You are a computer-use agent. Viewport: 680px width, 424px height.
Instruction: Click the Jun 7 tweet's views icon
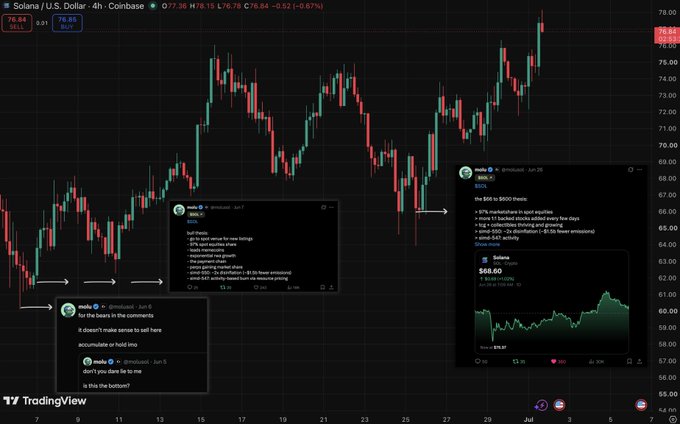(x=289, y=287)
